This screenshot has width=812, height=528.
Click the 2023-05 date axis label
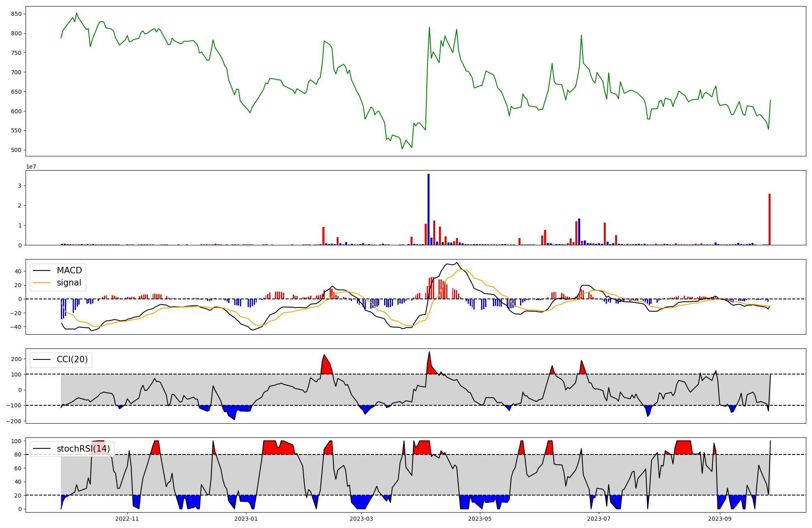coord(480,519)
